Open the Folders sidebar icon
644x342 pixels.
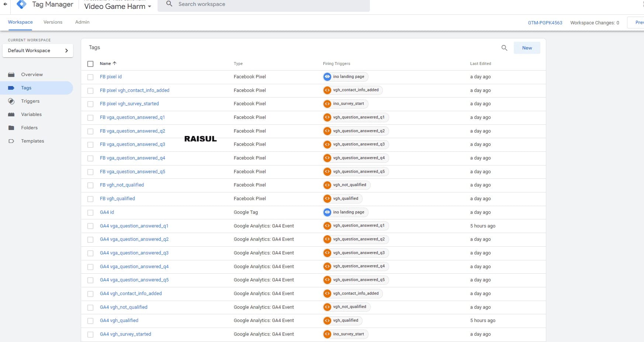click(11, 128)
